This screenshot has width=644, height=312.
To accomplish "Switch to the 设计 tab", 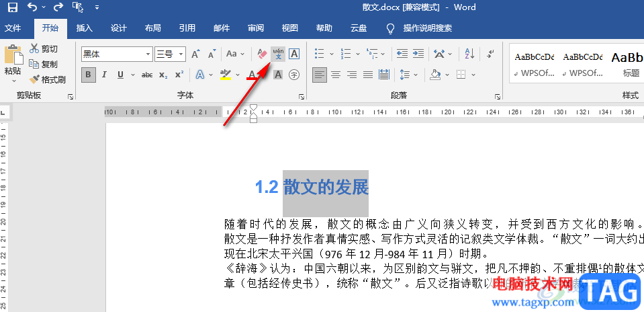I will (x=119, y=28).
